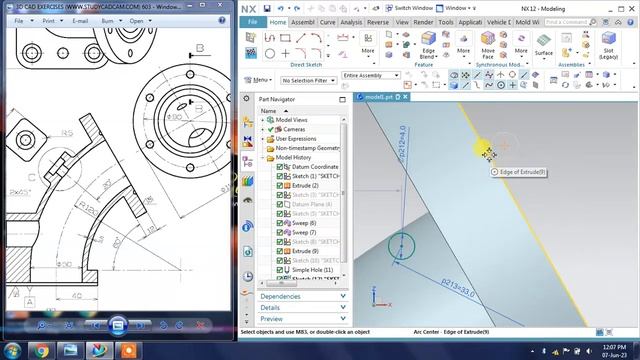Click Switch Window button

coord(409,8)
